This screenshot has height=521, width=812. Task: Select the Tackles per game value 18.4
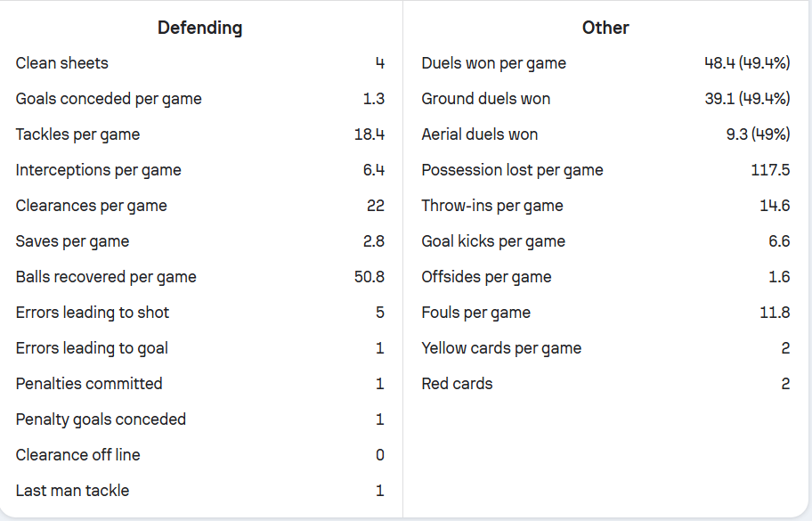point(369,134)
